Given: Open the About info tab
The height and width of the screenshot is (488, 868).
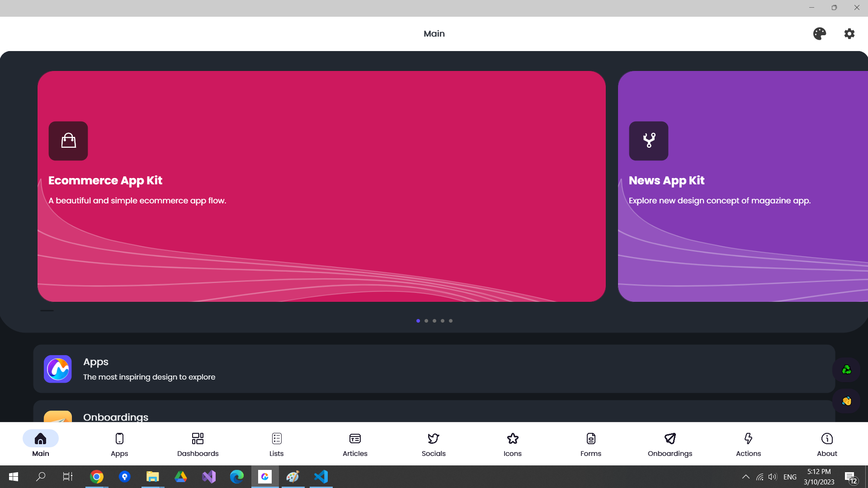Looking at the screenshot, I should pyautogui.click(x=827, y=444).
